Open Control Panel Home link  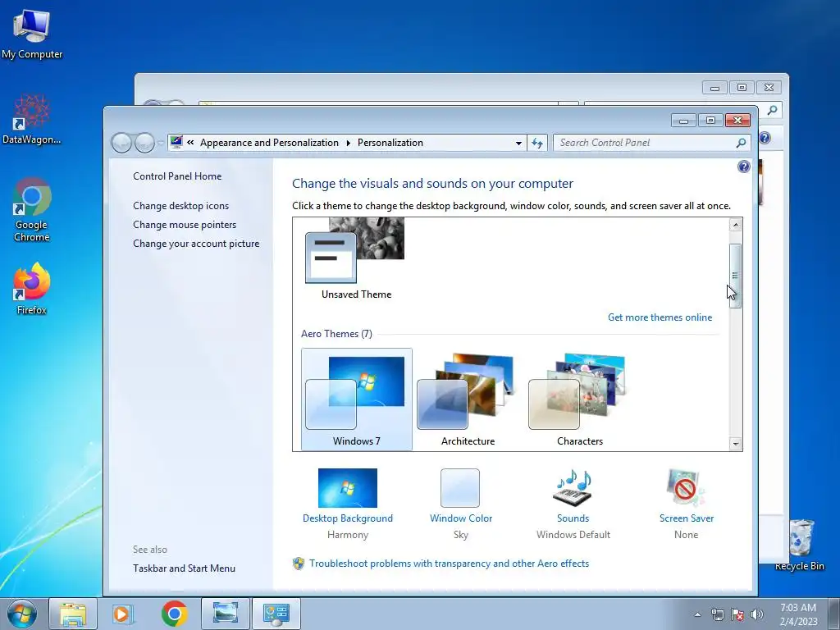[177, 176]
